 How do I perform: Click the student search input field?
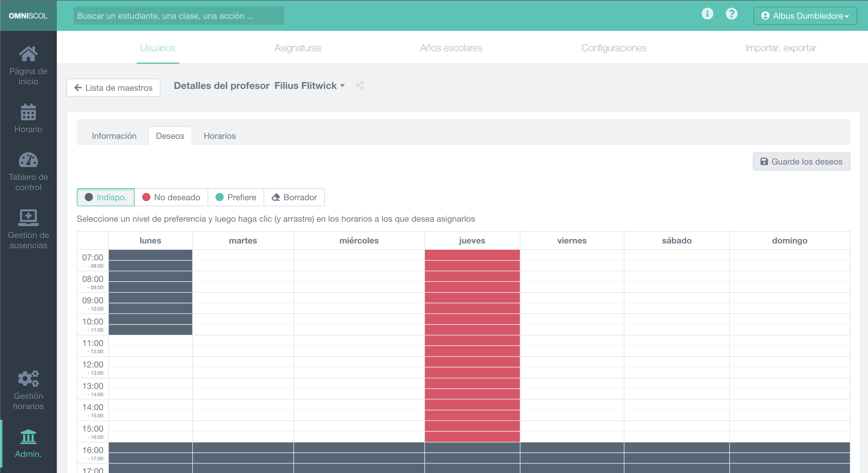coord(179,16)
